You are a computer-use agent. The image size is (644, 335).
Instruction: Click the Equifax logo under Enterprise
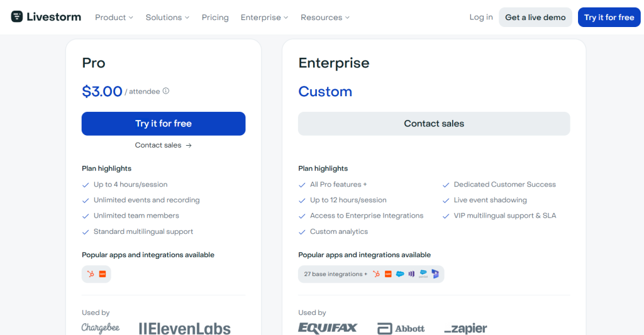328,328
